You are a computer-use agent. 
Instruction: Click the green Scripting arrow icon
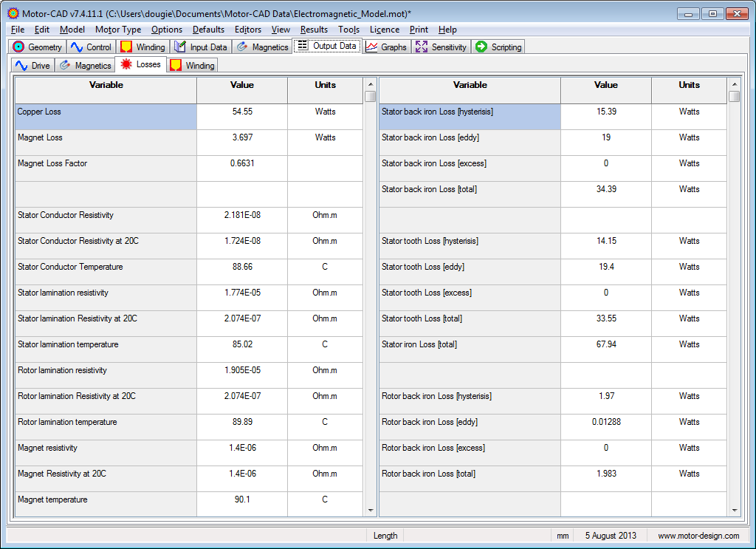pyautogui.click(x=481, y=47)
